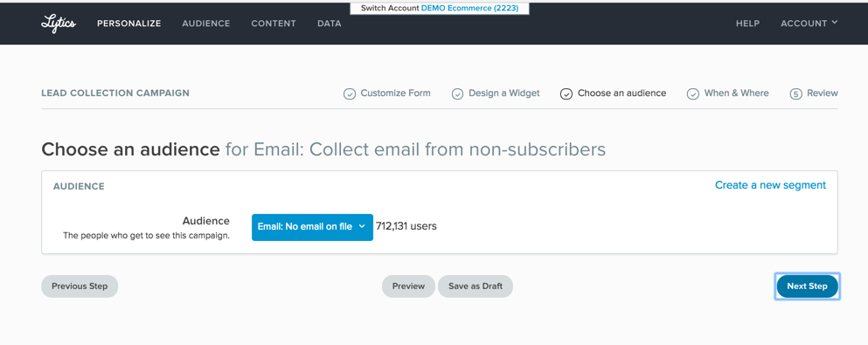This screenshot has height=345, width=868.
Task: Click the Preview button
Action: (408, 286)
